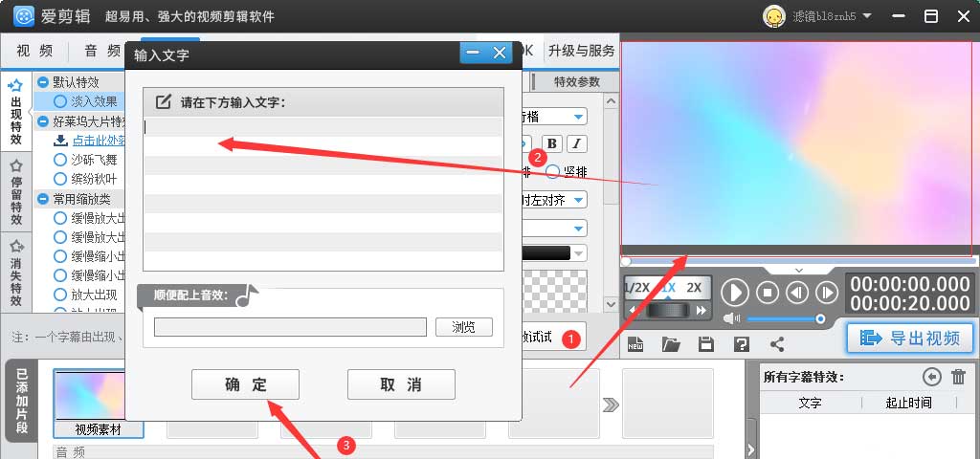Click the 起止时间 column header

tap(908, 403)
